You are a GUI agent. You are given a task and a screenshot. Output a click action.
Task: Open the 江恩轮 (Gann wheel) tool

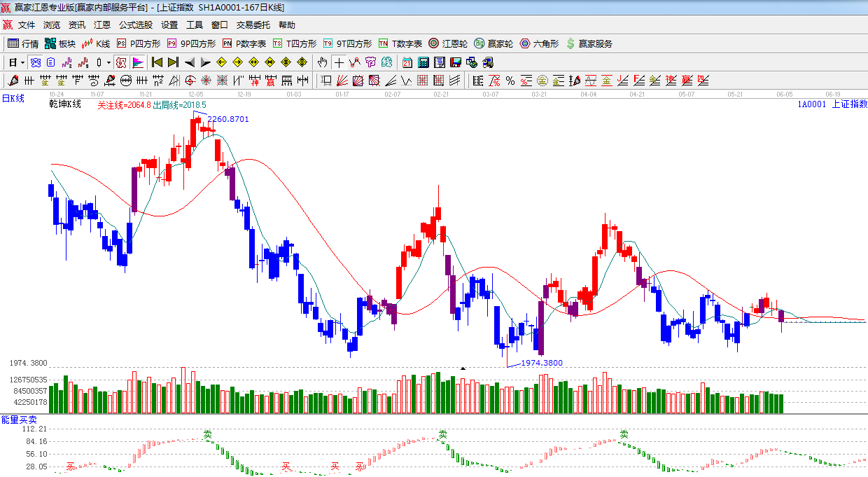448,43
